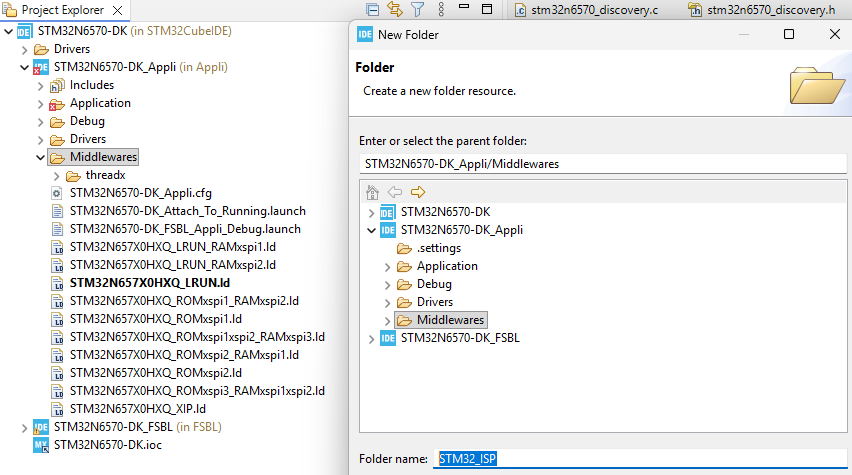The image size is (852, 475).
Task: Expand the Includes node
Action: [x=41, y=86]
